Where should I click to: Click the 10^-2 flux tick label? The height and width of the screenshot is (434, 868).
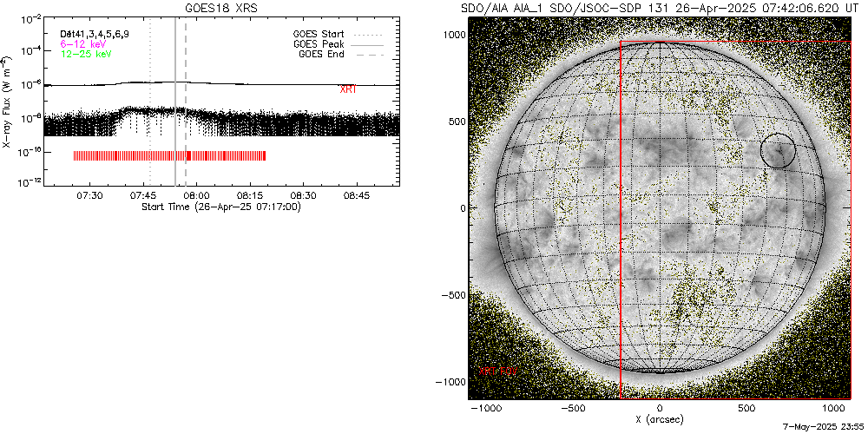coord(30,18)
